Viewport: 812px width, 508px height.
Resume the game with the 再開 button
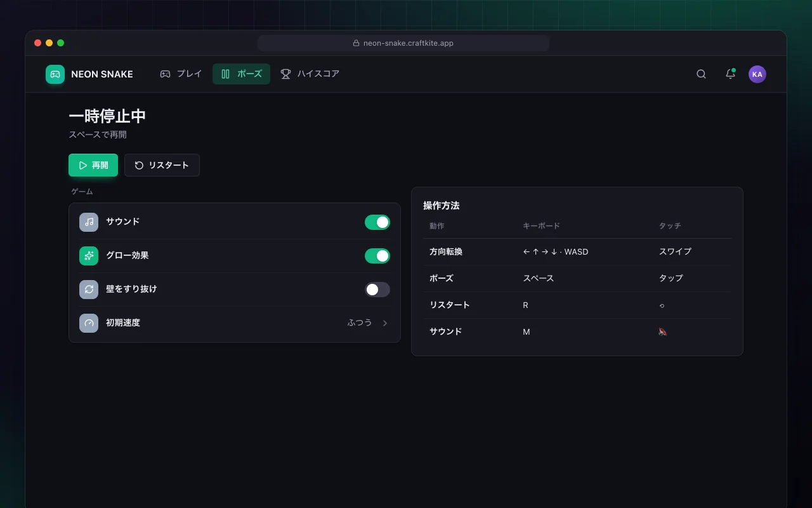coord(93,165)
